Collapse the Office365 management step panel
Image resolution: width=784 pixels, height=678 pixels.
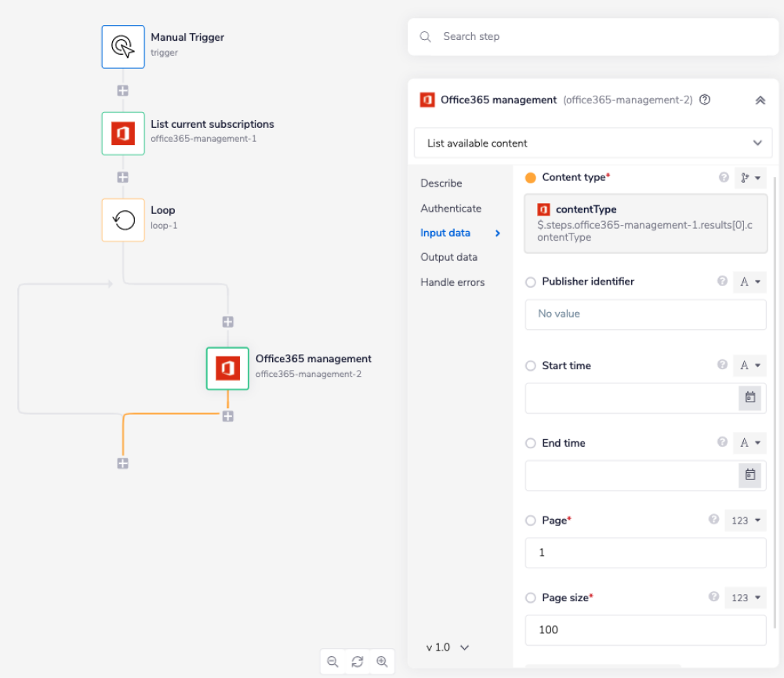[x=759, y=100]
